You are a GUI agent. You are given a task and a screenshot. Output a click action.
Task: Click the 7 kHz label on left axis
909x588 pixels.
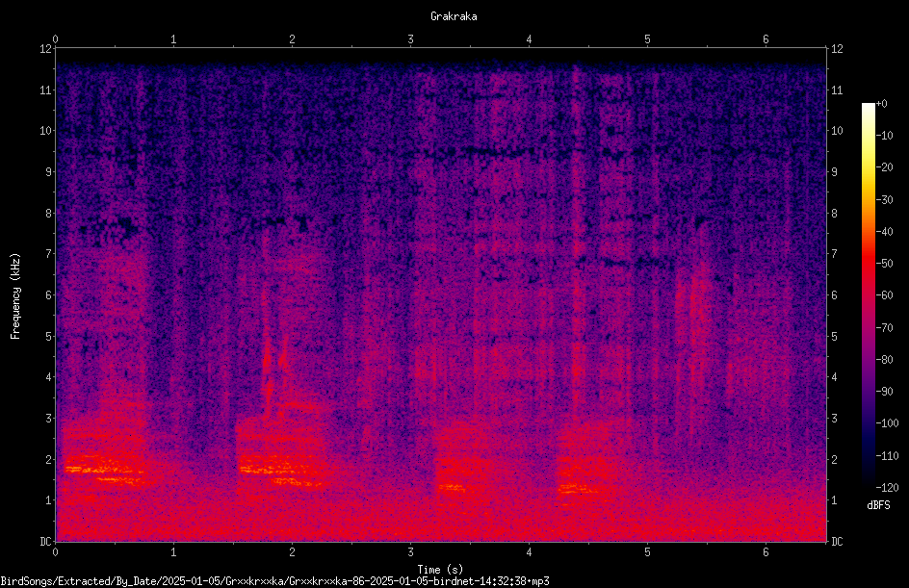[49, 254]
